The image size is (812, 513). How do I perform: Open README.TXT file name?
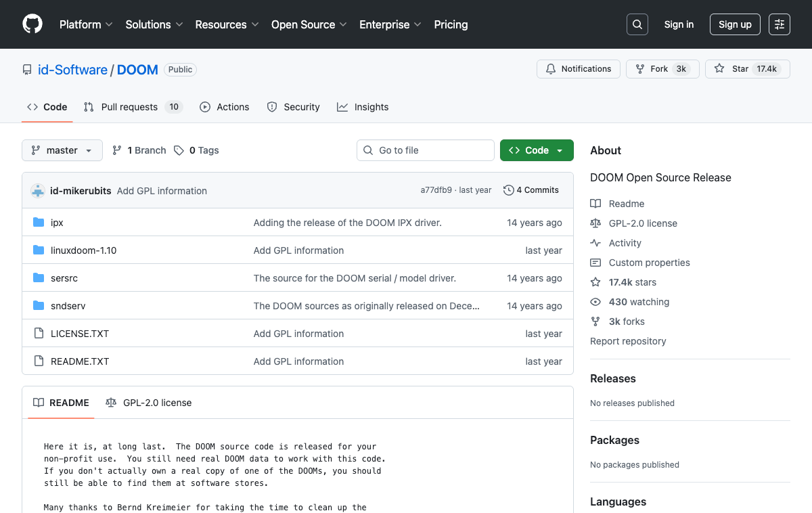(80, 361)
